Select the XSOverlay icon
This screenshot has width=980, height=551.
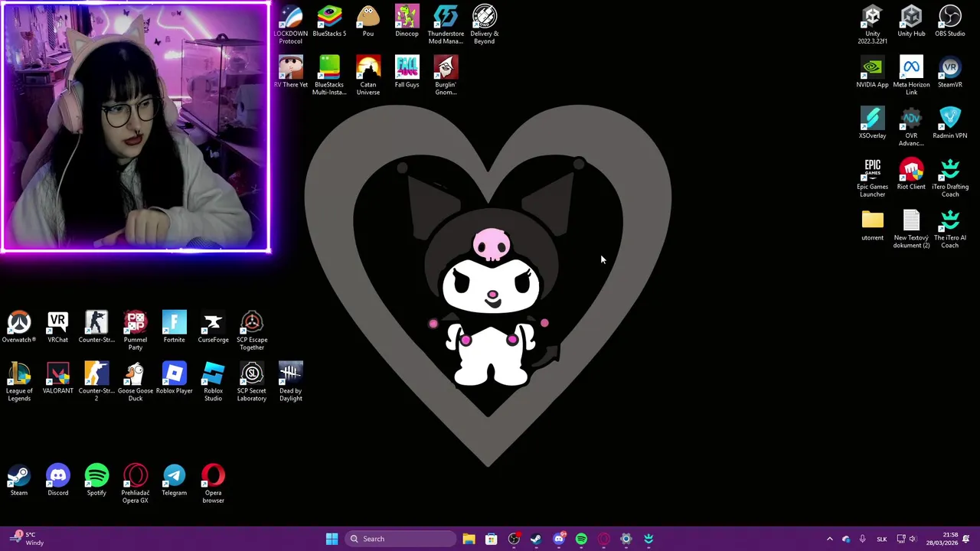click(873, 124)
